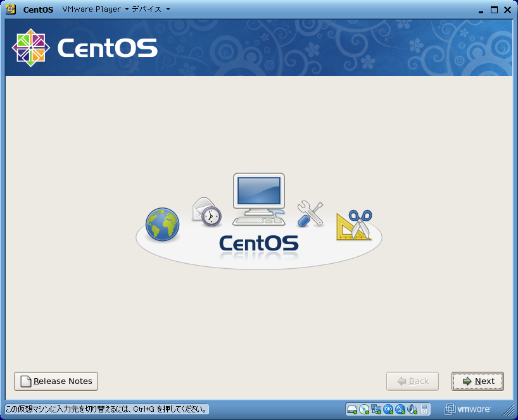Go to previous step with Back
This screenshot has height=420, width=518.
[412, 381]
